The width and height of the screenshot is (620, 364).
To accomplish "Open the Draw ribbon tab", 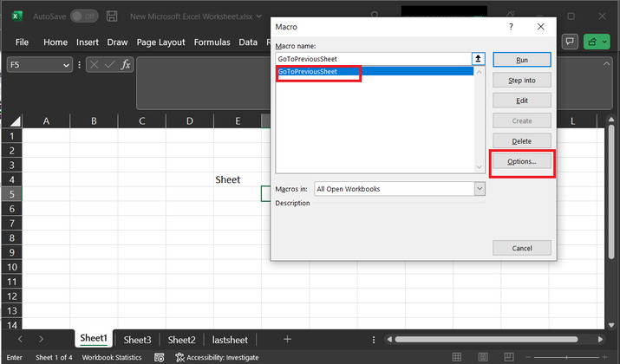I will click(x=117, y=42).
